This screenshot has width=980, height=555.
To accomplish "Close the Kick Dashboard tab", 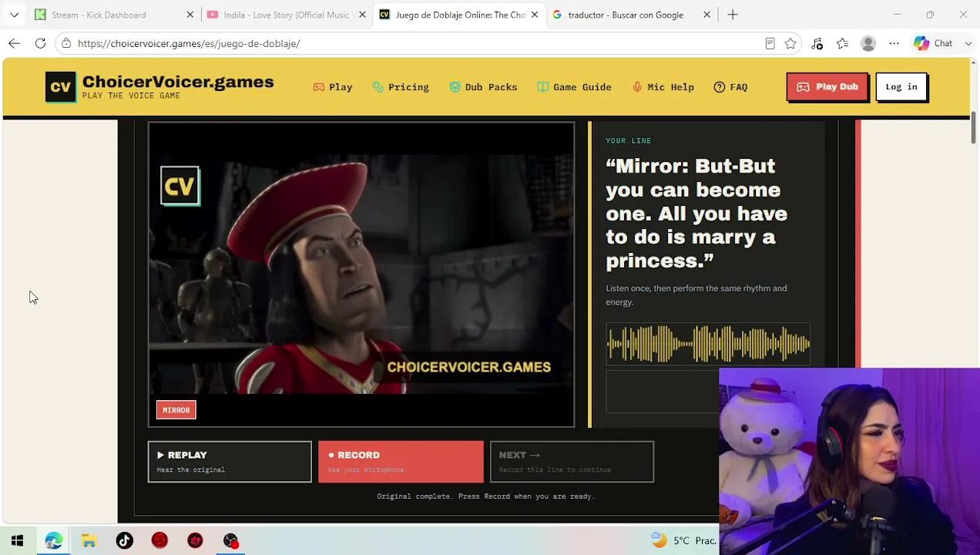I will [x=190, y=15].
